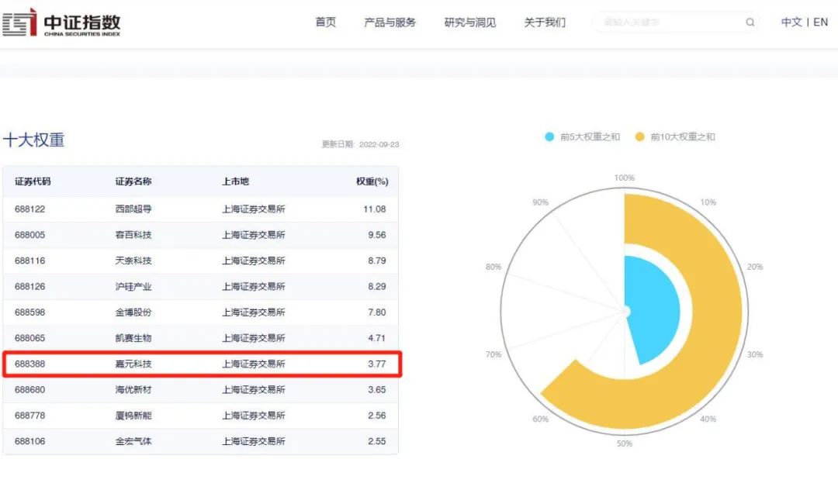
Task: Click the 天奈科技 security name
Action: pos(133,261)
